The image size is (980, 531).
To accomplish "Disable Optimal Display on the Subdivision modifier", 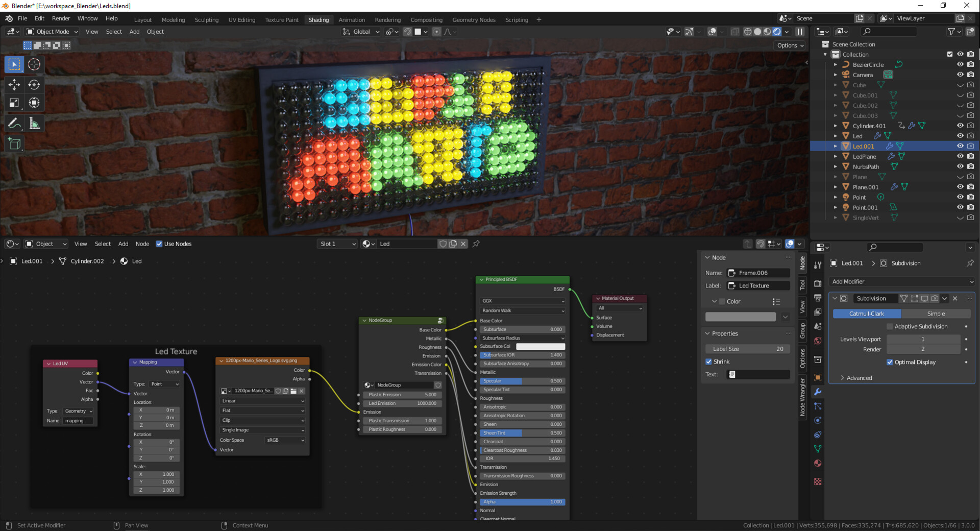I will (x=889, y=362).
